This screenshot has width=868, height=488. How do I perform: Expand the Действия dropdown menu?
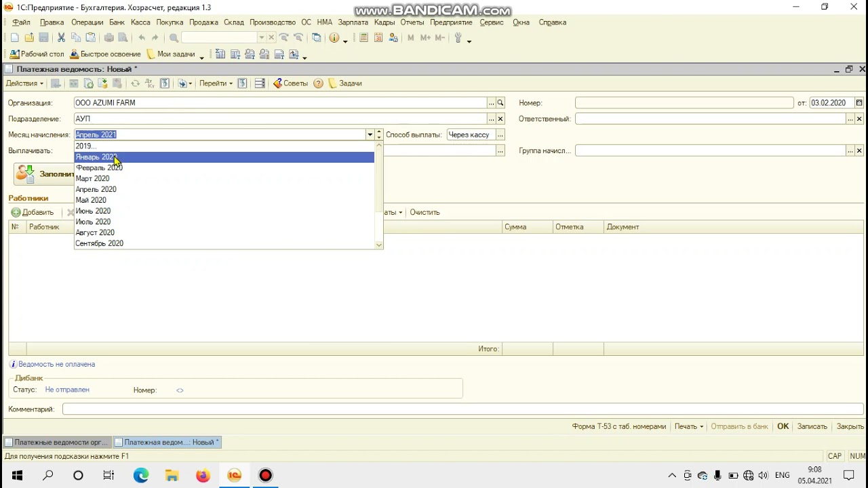(x=24, y=83)
